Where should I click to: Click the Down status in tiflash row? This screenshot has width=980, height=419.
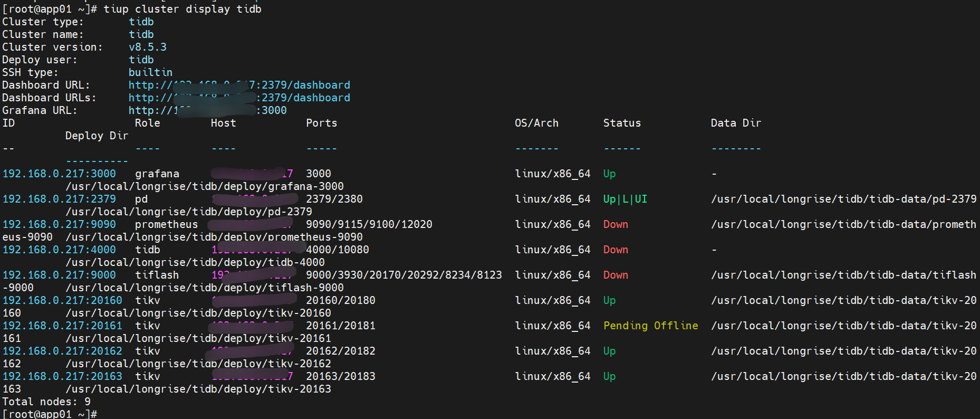pos(616,275)
